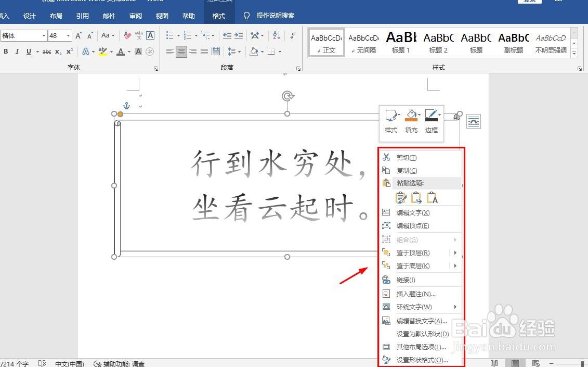Decrease paragraph indent
The width and height of the screenshot is (588, 367).
(x=227, y=35)
